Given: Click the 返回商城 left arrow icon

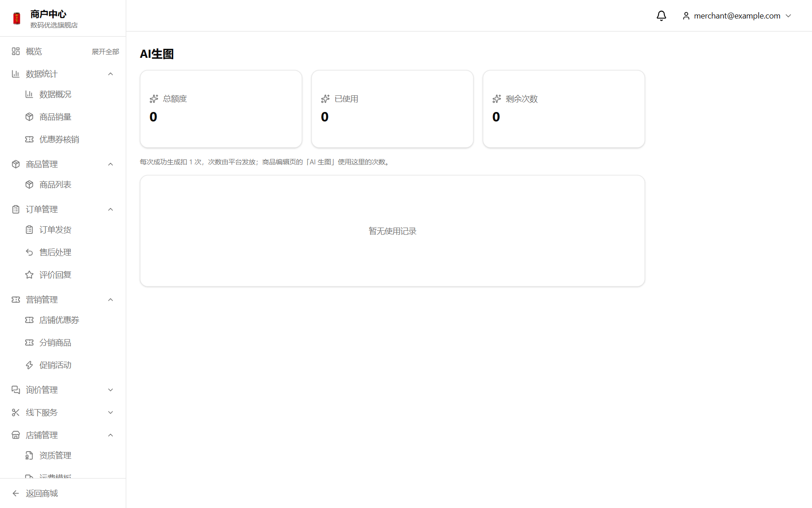Looking at the screenshot, I should click(16, 494).
